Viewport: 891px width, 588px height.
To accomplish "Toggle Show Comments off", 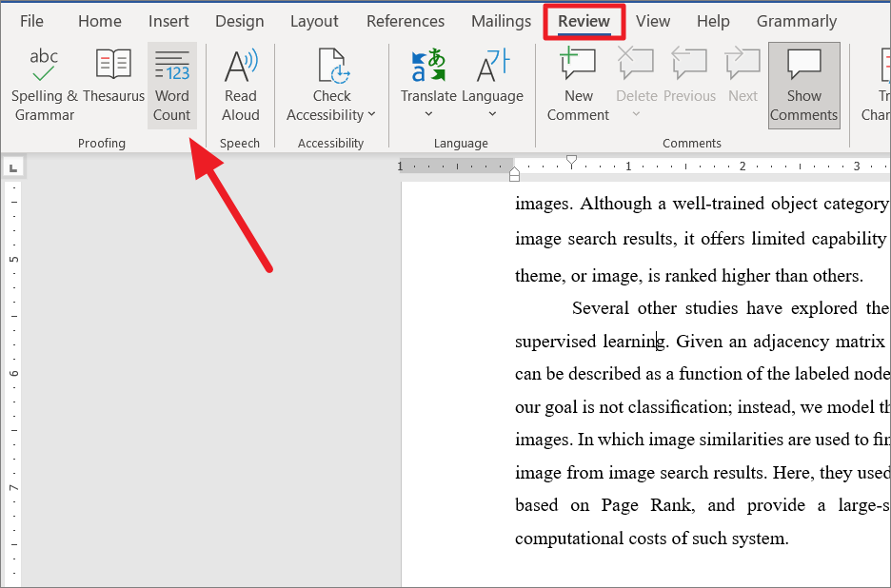I will (x=803, y=85).
